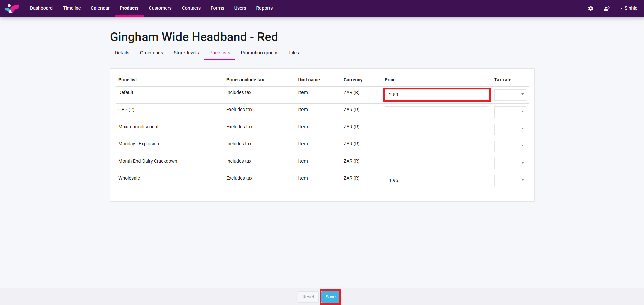Open the Dashboard menu item
Viewport: 644px width, 305px height.
tap(41, 8)
